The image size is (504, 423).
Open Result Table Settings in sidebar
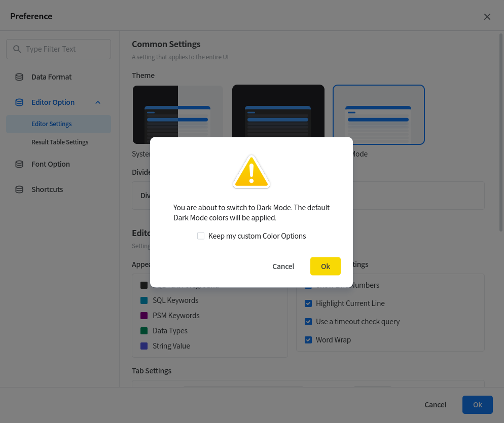point(60,142)
